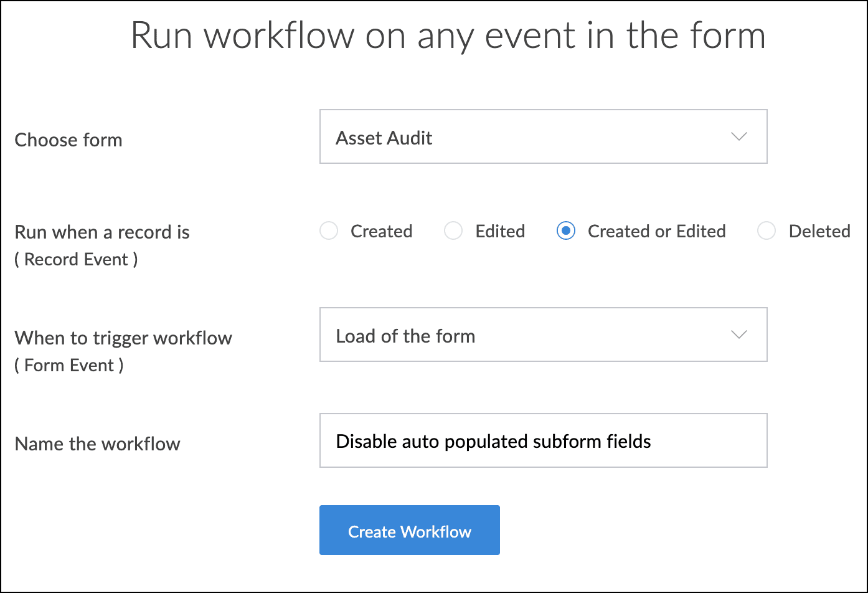Click the "Edited" option label text
The image size is (868, 593).
[x=500, y=231]
